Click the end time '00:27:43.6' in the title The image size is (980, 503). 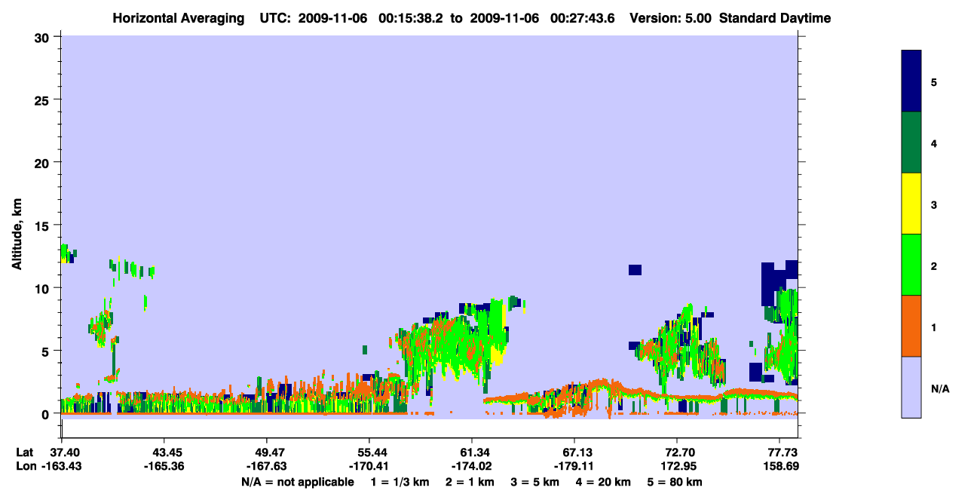coord(581,18)
